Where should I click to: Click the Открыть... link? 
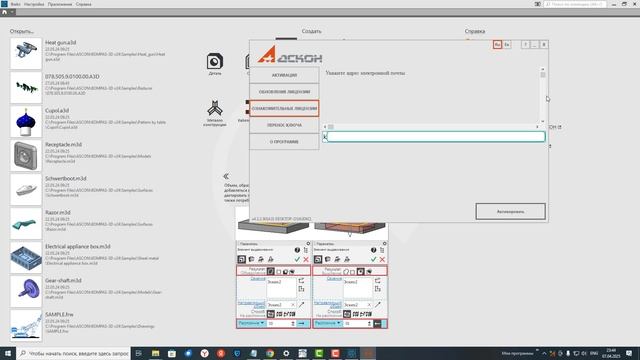coord(22,31)
